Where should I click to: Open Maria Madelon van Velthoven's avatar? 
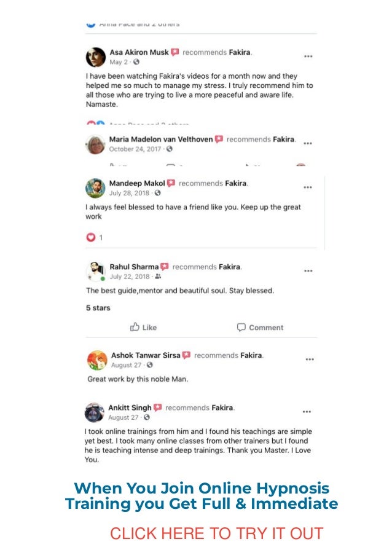tap(95, 144)
